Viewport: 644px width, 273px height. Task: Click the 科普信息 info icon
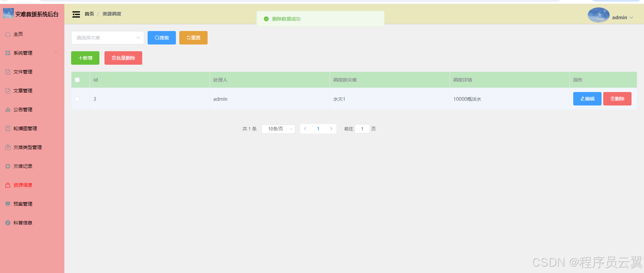[x=8, y=223]
